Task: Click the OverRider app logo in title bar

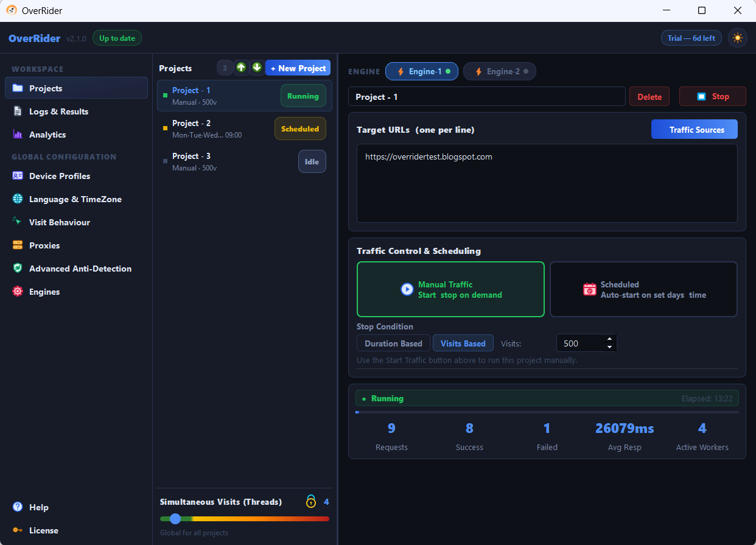Action: (12, 10)
